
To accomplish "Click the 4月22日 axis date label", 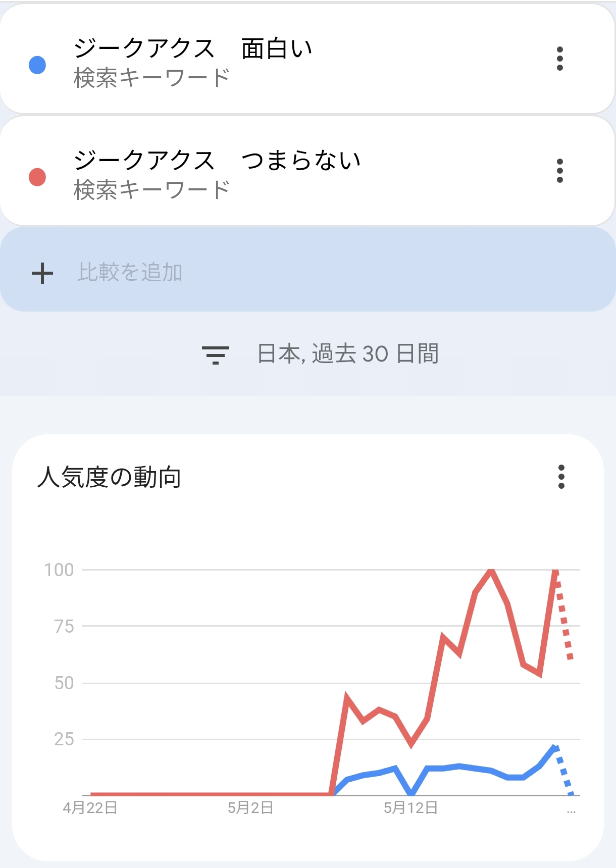I will pos(90,808).
